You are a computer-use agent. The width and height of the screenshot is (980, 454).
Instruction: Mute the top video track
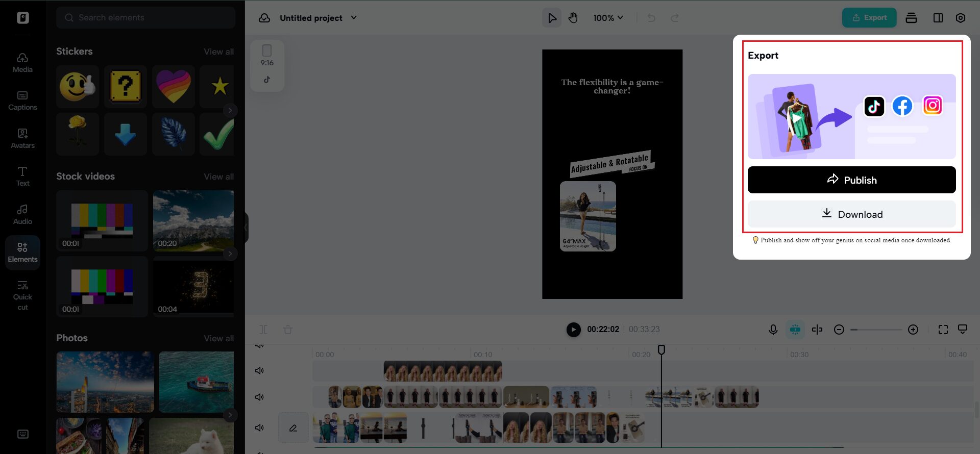pyautogui.click(x=259, y=370)
